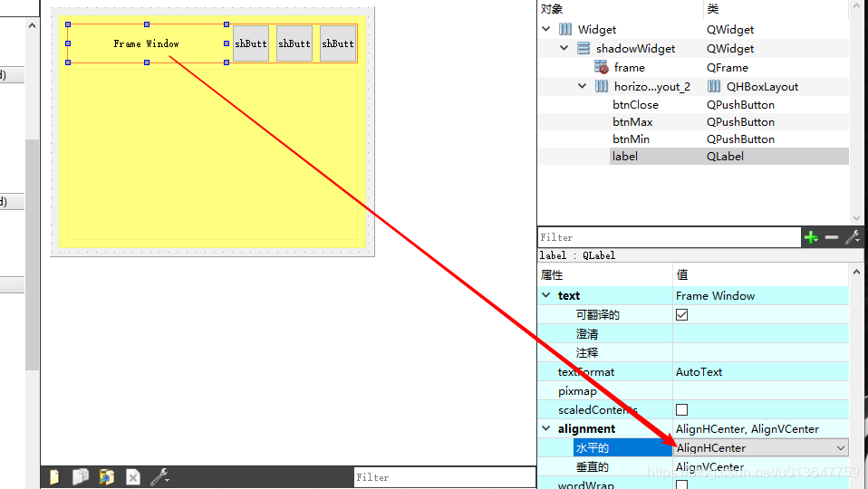This screenshot has height=489, width=868.
Task: Click the text property value Frame Window
Action: (715, 296)
